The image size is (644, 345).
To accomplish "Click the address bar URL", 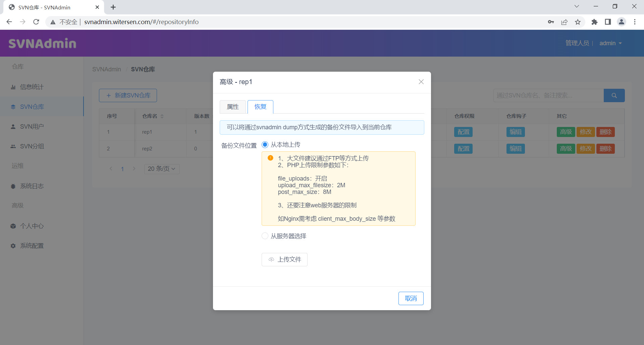I will tap(141, 22).
